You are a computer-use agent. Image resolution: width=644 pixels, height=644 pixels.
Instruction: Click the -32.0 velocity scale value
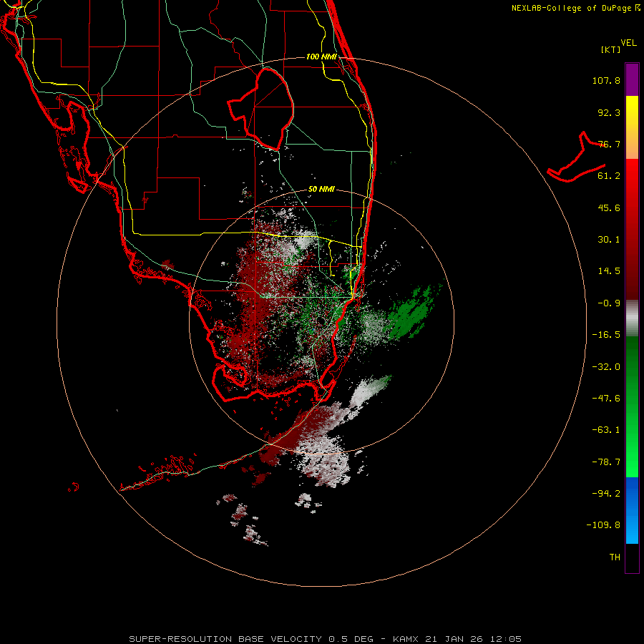tap(606, 367)
